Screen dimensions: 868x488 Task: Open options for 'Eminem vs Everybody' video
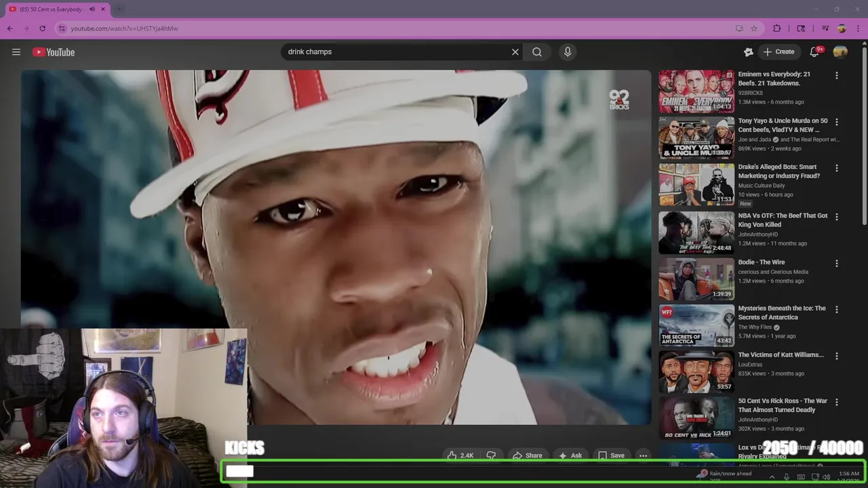coord(836,76)
